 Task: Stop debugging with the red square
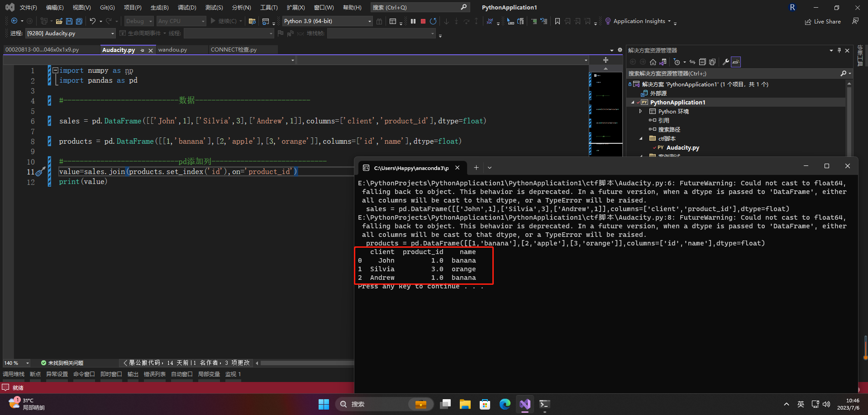click(423, 21)
